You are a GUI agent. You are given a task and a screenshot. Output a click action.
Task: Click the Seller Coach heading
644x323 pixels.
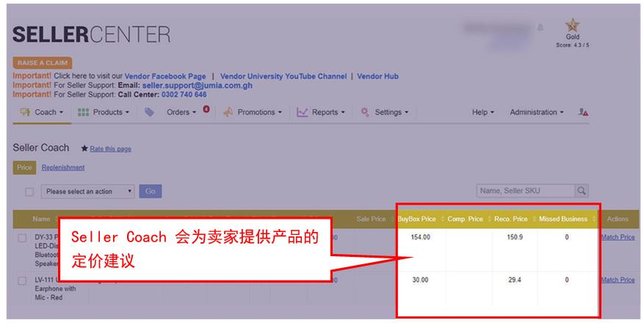(x=40, y=148)
